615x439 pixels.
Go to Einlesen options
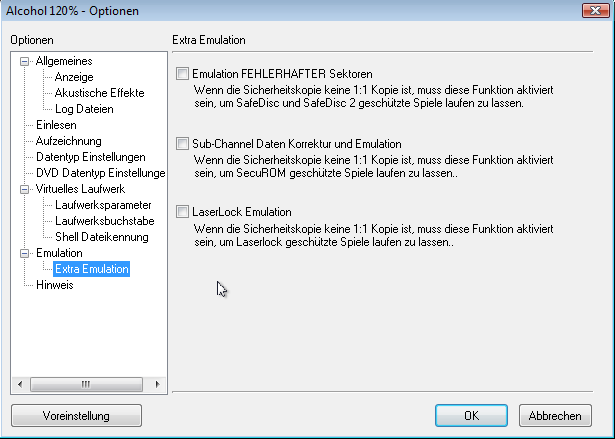(56, 125)
